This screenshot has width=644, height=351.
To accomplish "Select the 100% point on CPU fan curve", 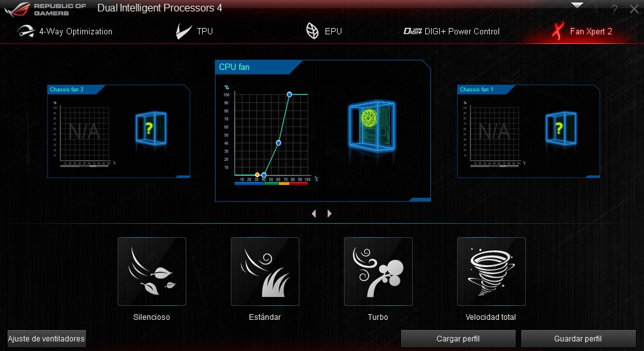I will (x=289, y=95).
